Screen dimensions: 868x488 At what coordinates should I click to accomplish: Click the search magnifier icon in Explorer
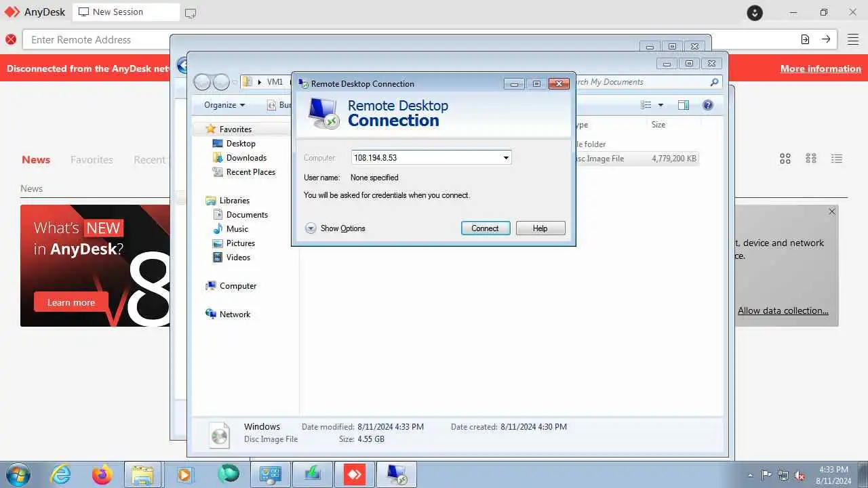714,82
